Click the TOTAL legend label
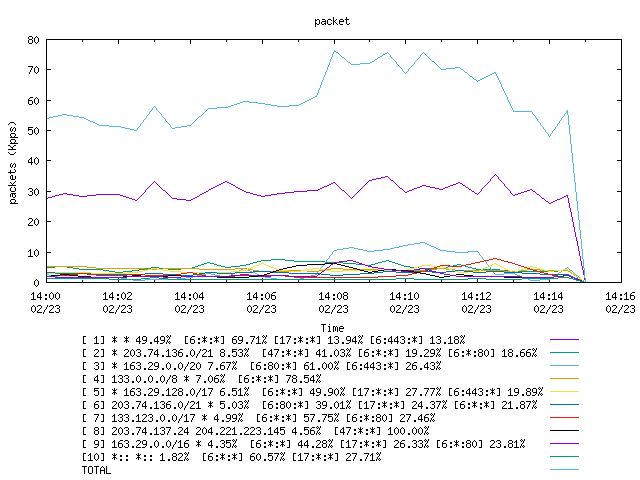This screenshot has height=480, width=640. pyautogui.click(x=96, y=471)
